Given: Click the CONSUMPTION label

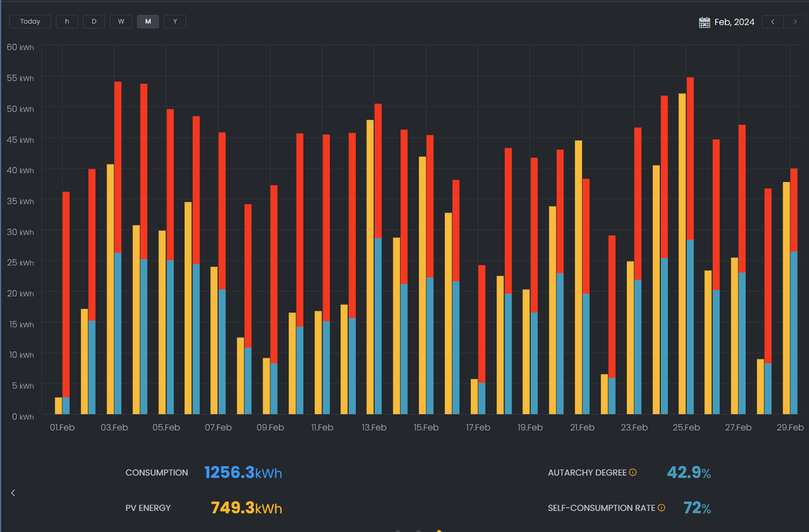Looking at the screenshot, I should coord(156,473).
